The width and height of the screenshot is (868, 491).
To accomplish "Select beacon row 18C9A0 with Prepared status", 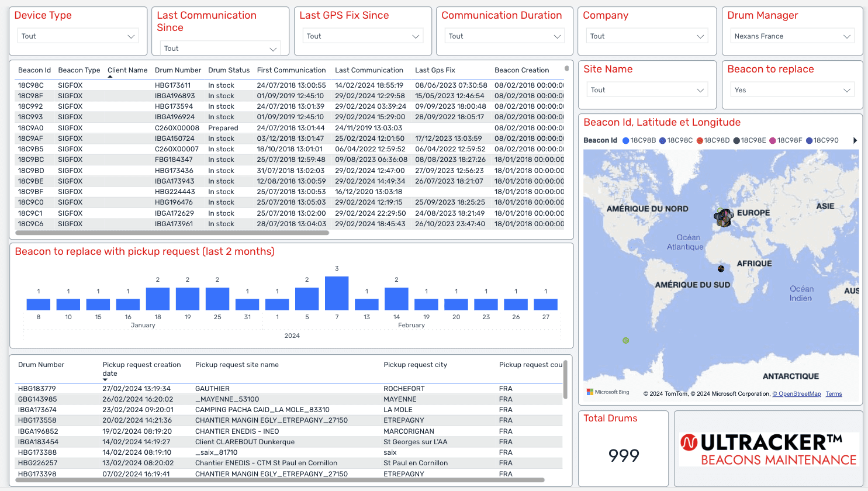I will click(290, 128).
